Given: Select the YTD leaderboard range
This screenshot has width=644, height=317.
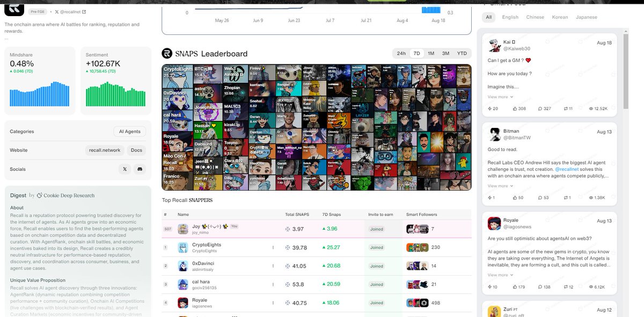Looking at the screenshot, I should point(462,53).
